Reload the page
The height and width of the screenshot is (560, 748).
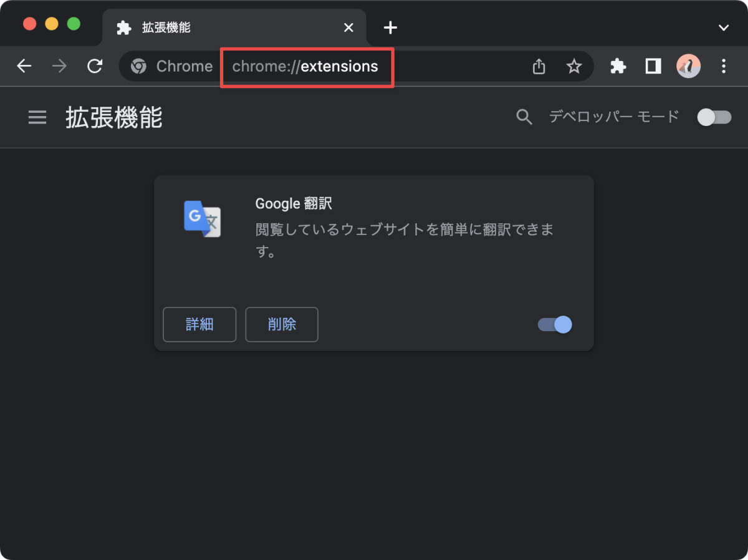[x=95, y=66]
